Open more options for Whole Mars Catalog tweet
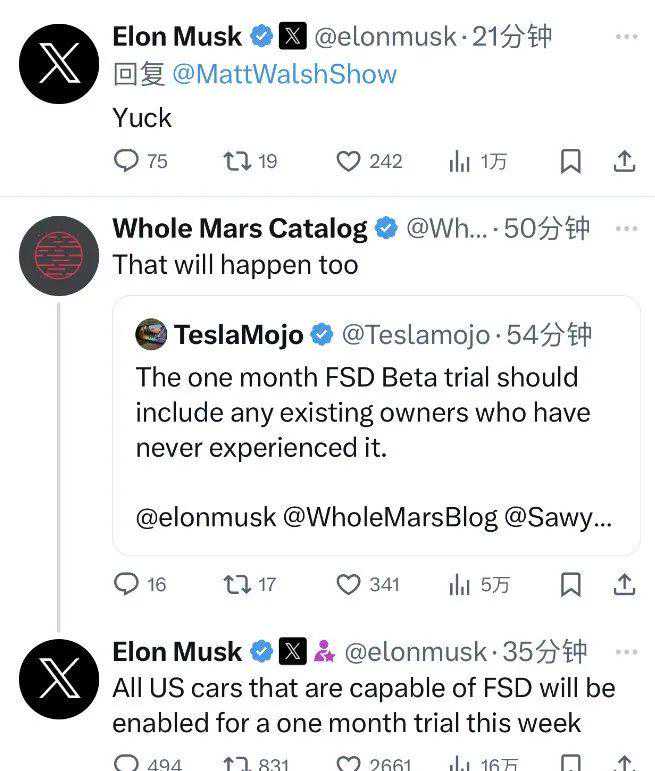Viewport: 655px width, 771px height. [x=626, y=228]
